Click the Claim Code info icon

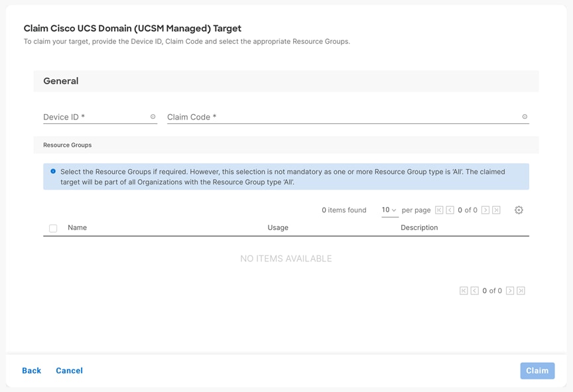tap(525, 117)
